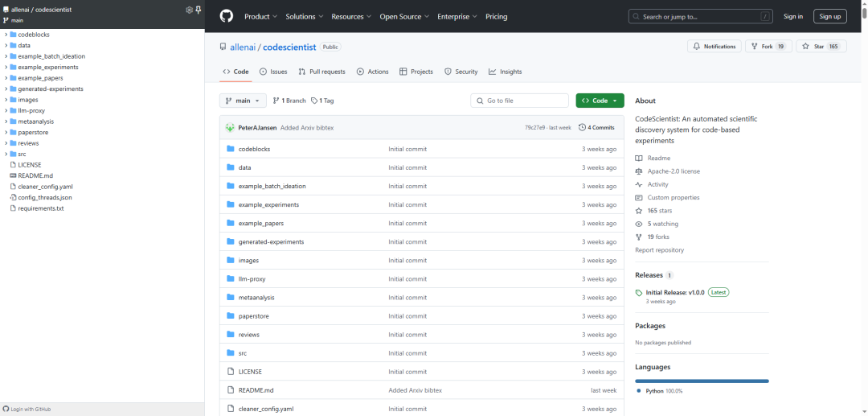The height and width of the screenshot is (416, 868).
Task: Click PeterAJansen's avatar image
Action: (x=231, y=127)
